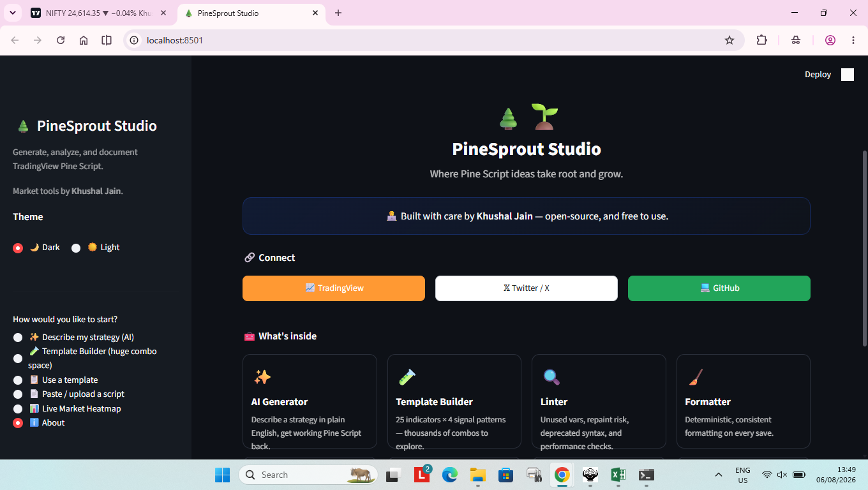This screenshot has height=490, width=868.
Task: Switch to the NIFTY TradingView tab
Action: click(x=100, y=13)
